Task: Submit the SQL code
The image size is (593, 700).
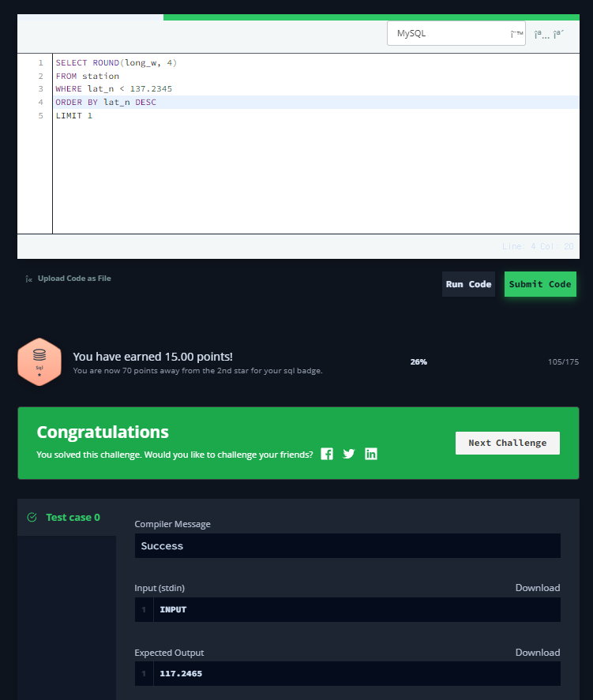Action: click(540, 284)
